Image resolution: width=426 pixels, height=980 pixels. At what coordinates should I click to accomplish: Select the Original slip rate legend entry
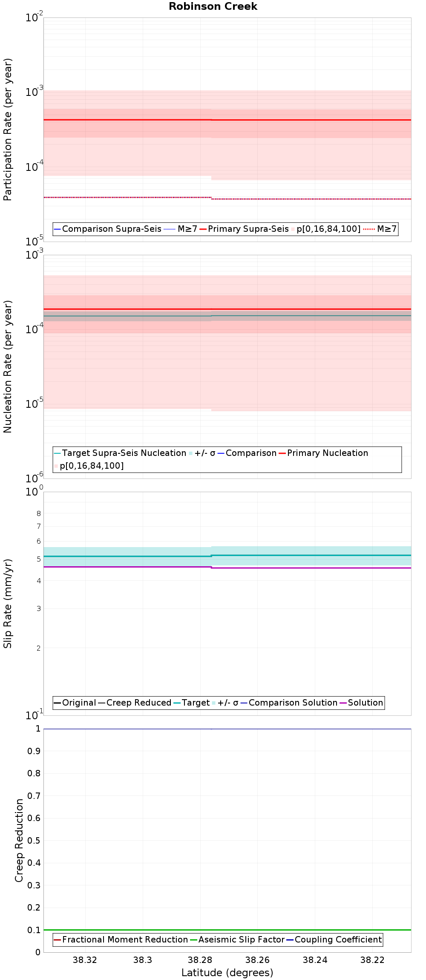pyautogui.click(x=75, y=703)
